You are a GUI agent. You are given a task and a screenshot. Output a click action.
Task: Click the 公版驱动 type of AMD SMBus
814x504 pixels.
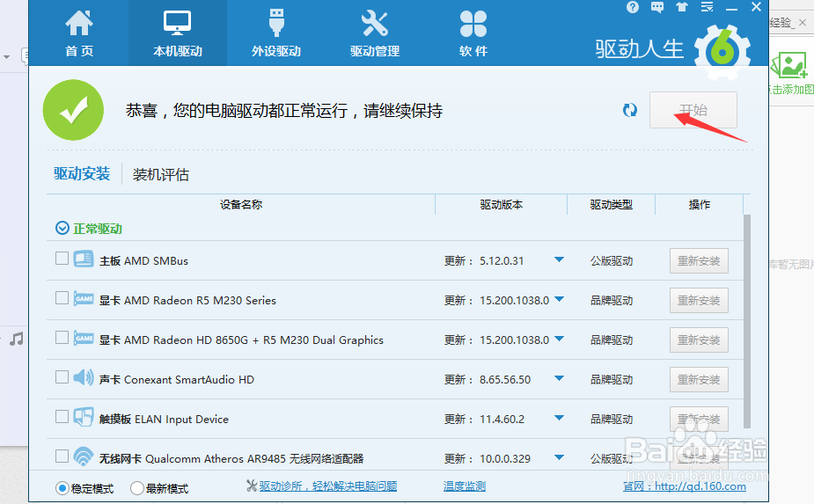coord(612,261)
